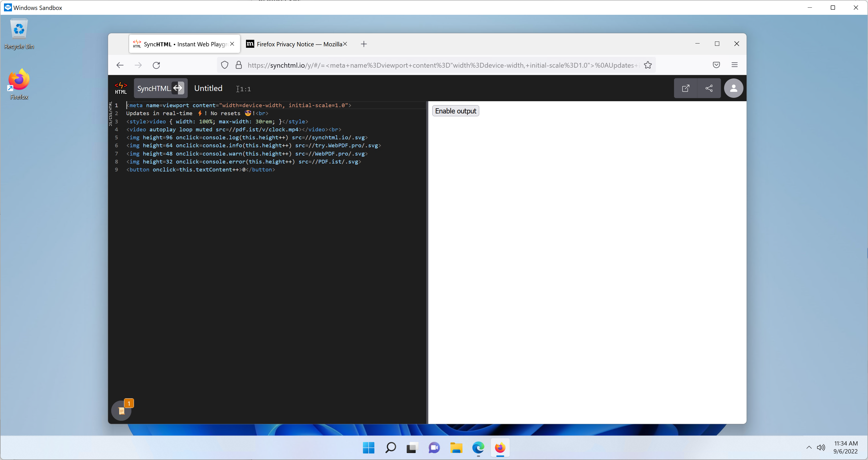Open the user account avatar
868x460 pixels.
(x=733, y=88)
